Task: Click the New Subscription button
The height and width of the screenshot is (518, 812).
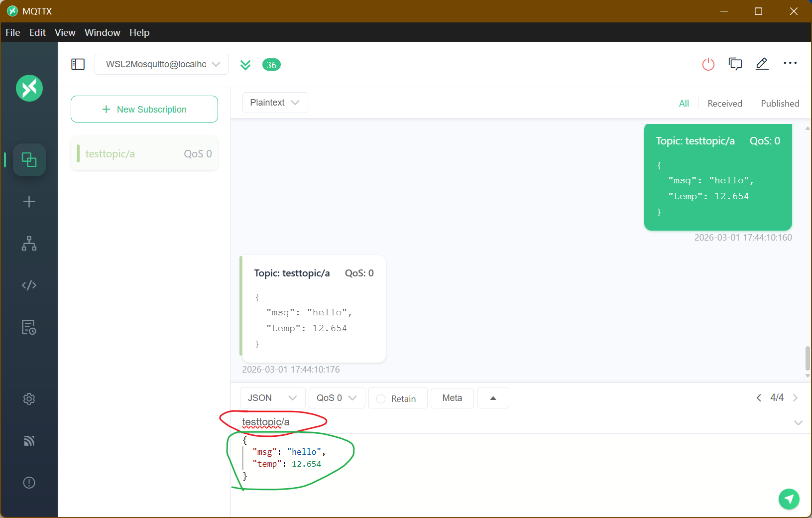Action: point(144,109)
